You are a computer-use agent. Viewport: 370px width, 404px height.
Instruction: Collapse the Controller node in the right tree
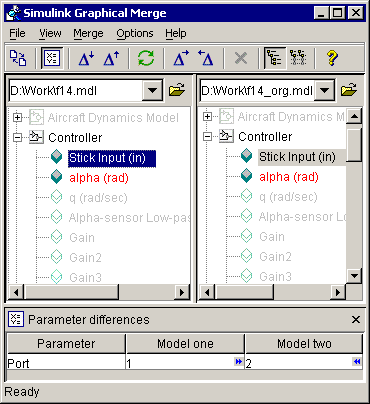(x=207, y=136)
